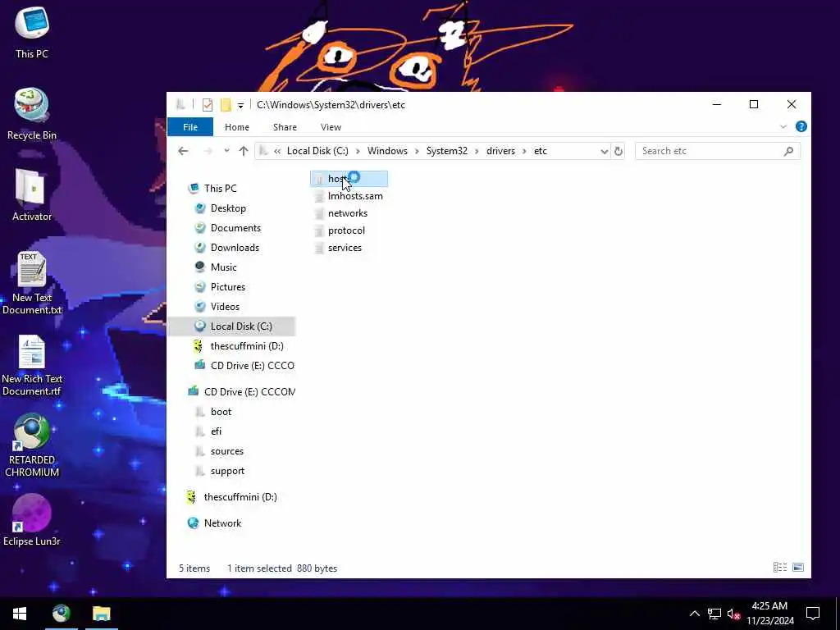Click the address bar folder icon
The width and height of the screenshot is (840, 630).
pos(263,151)
